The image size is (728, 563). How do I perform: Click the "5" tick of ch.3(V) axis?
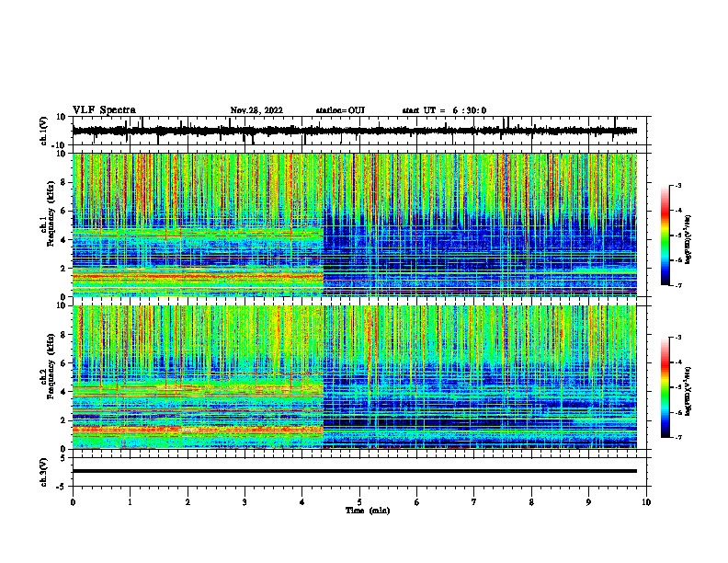64,458
